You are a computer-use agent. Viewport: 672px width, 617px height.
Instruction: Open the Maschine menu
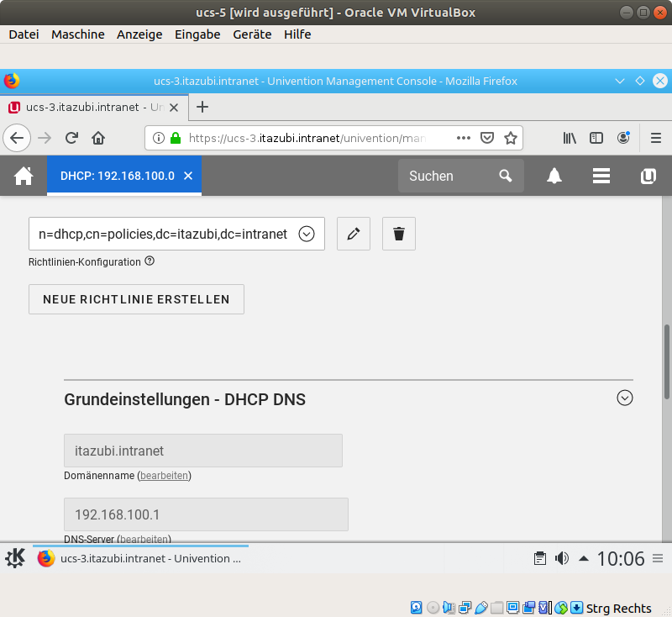click(78, 34)
